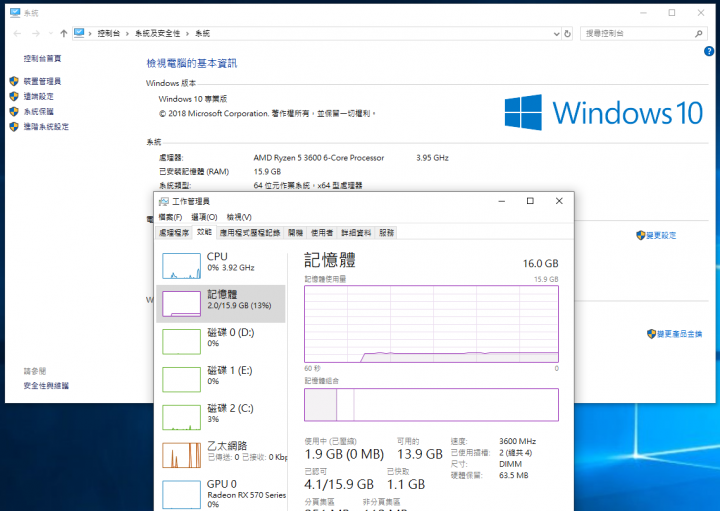This screenshot has width=720, height=511.
Task: Select the CPU performance graph thumbnail
Action: pyautogui.click(x=181, y=266)
